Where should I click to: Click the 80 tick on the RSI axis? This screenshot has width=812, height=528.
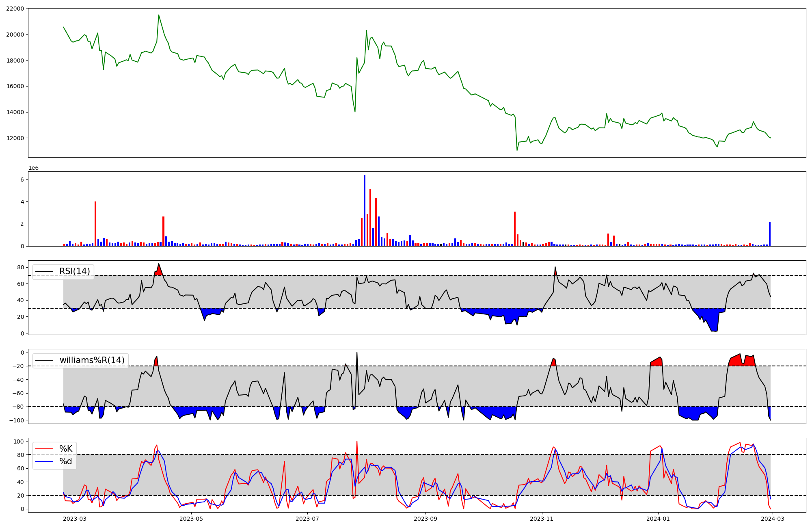[20, 267]
